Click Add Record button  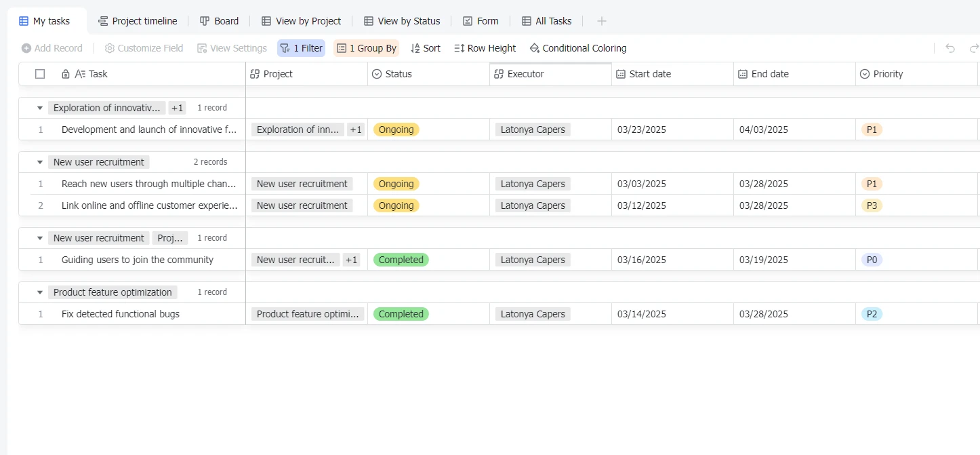point(52,48)
